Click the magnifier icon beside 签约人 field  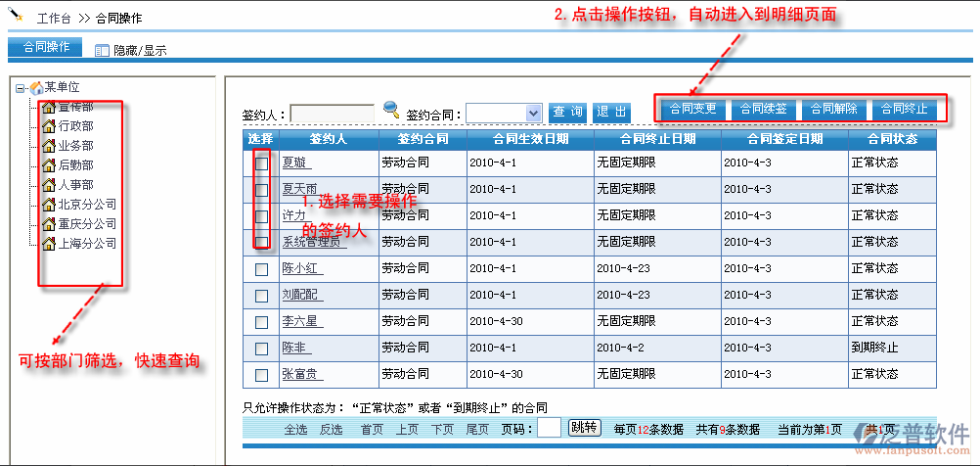pos(390,111)
